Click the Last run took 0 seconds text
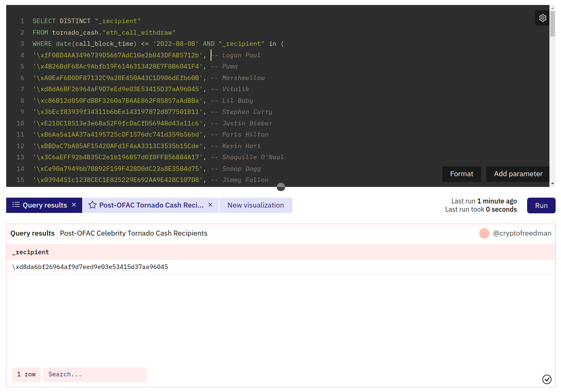561x392 pixels. [481, 210]
